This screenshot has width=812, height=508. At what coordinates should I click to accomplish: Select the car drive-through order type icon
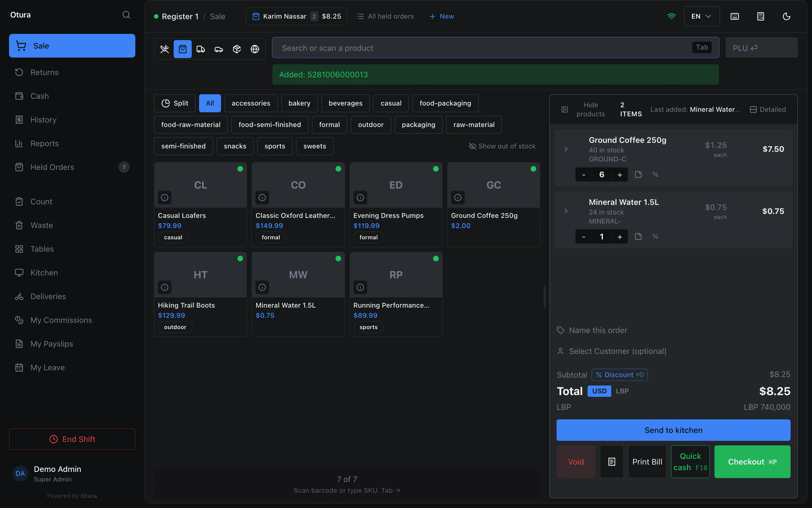pos(219,49)
